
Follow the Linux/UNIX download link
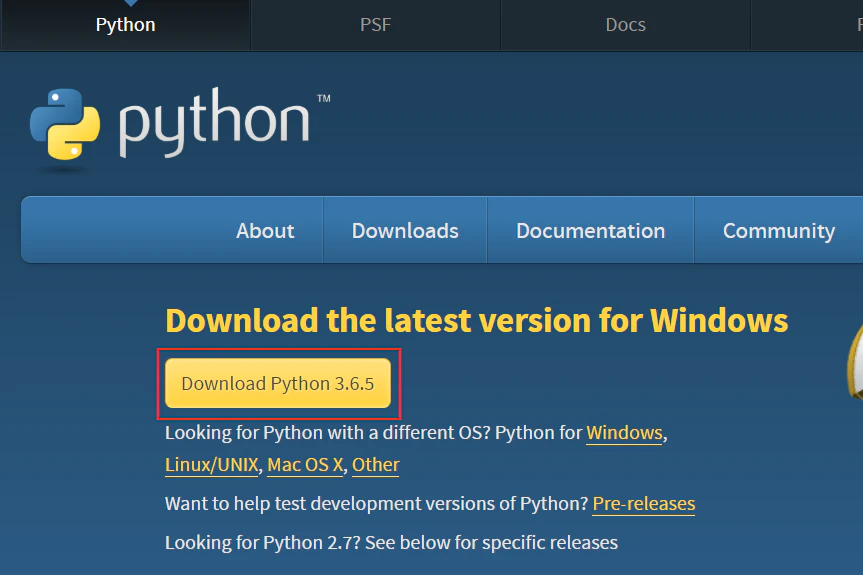tap(211, 464)
